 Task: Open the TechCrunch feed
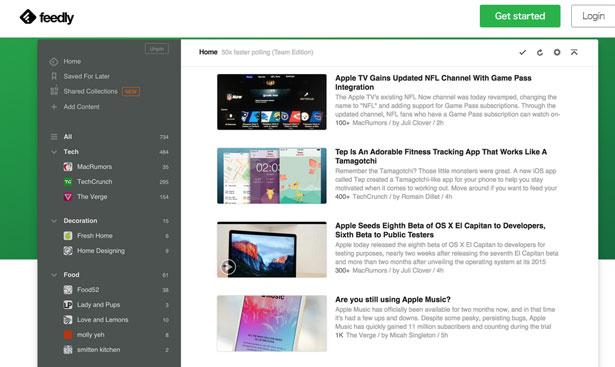pos(95,182)
